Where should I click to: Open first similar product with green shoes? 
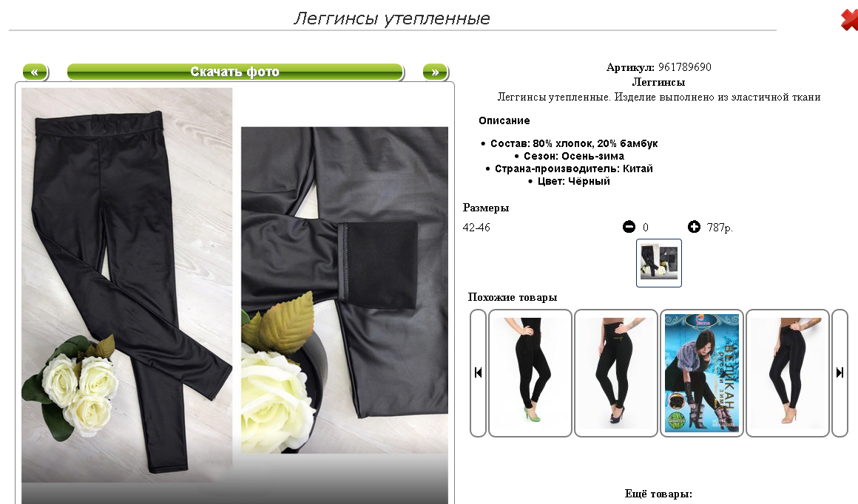(x=530, y=372)
